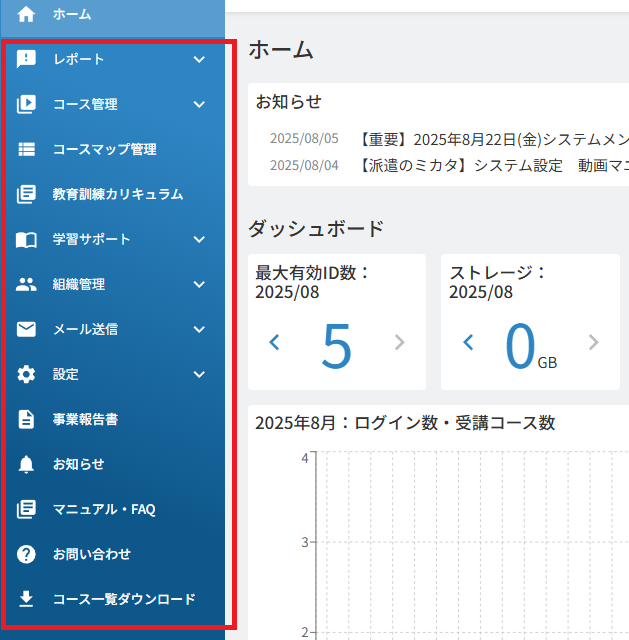Click the レポート speech bubble icon

[26, 59]
